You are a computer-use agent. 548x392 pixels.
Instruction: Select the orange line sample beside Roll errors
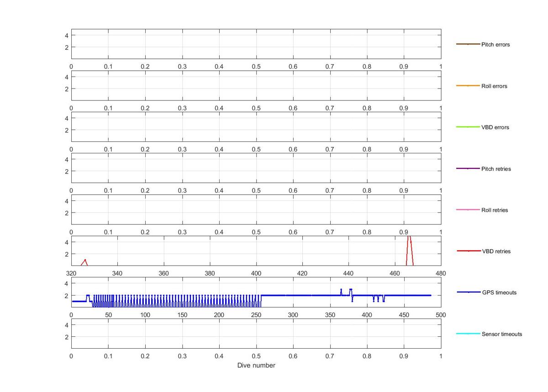(468, 86)
